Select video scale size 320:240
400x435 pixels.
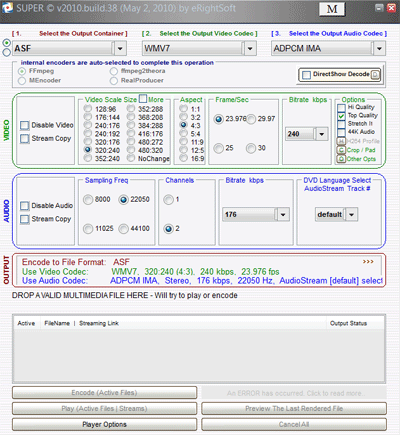coord(88,150)
